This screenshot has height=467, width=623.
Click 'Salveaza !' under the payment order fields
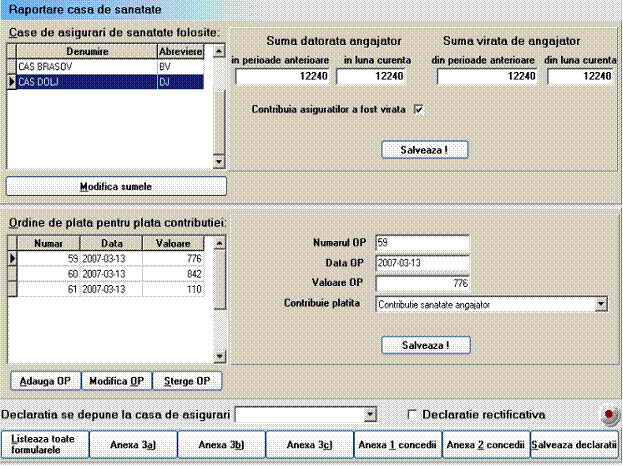click(x=425, y=344)
